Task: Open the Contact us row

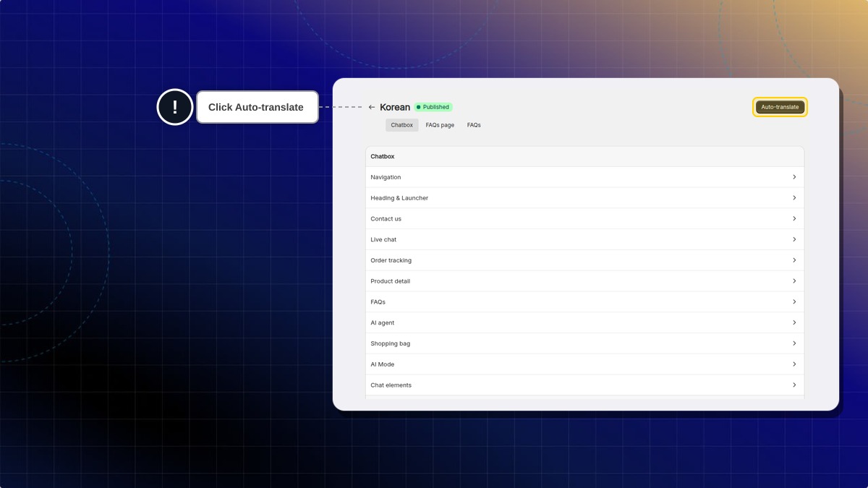Action: point(584,218)
